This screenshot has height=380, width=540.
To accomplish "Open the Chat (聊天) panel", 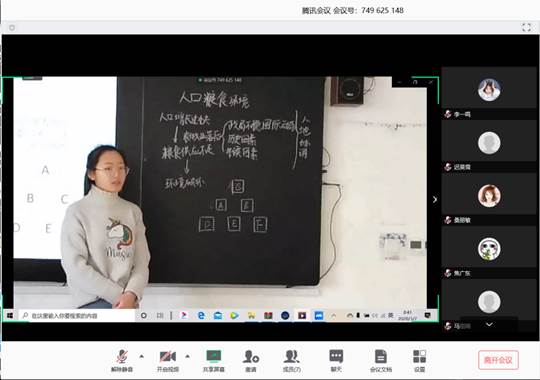I will click(336, 360).
